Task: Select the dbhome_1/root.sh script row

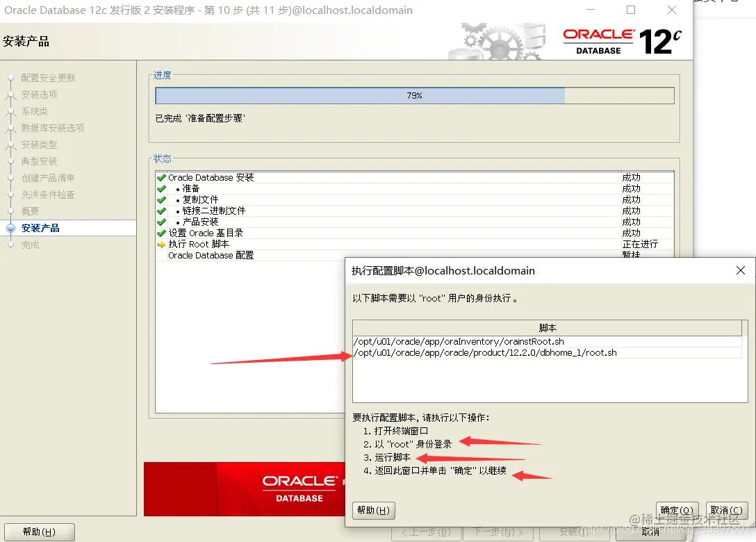Action: [548, 353]
